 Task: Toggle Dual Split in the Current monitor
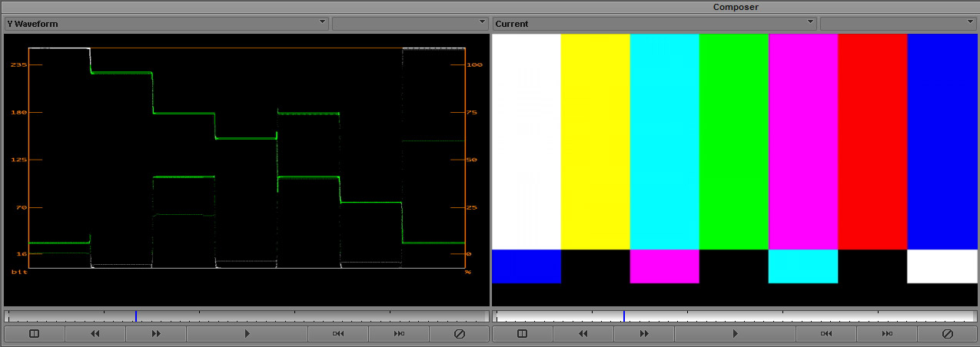pos(522,334)
